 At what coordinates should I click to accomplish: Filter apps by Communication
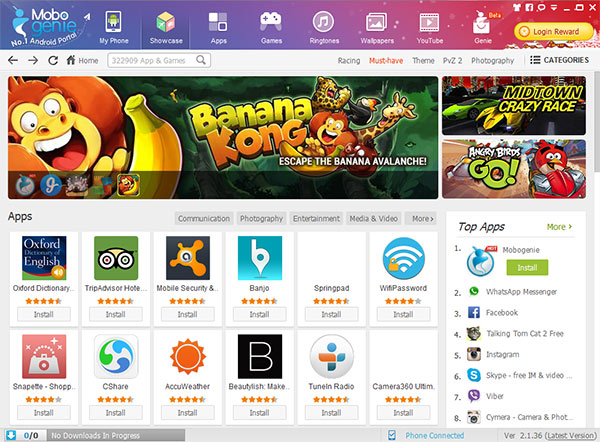tap(204, 219)
